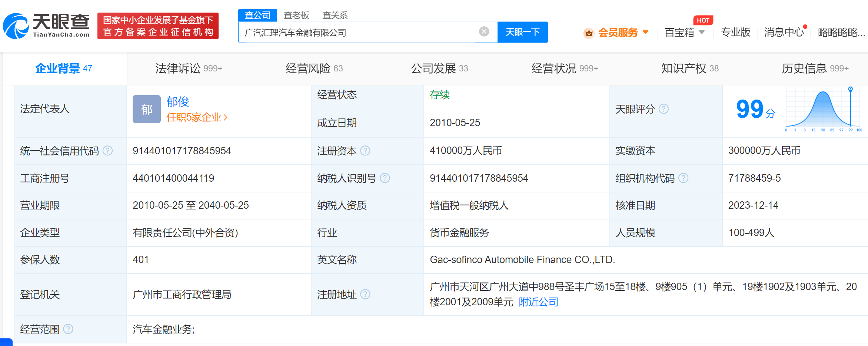Expand 任职5家企业 link arrow
The height and width of the screenshot is (346, 868).
pyautogui.click(x=226, y=118)
